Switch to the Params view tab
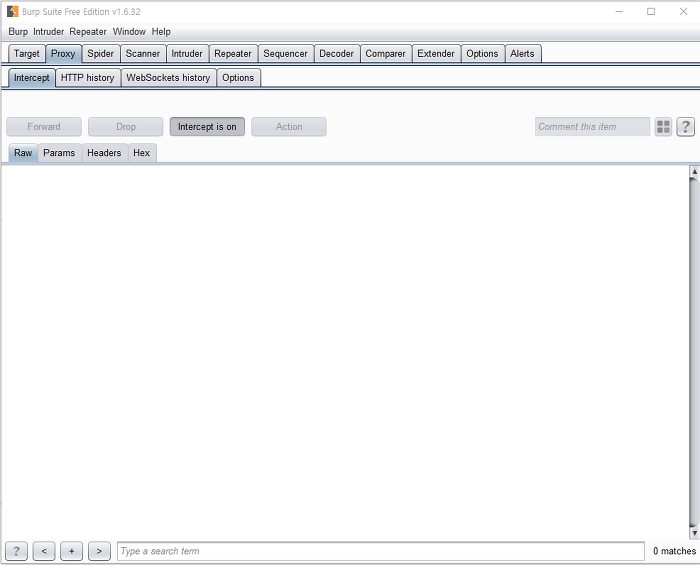This screenshot has height=565, width=700. point(59,153)
